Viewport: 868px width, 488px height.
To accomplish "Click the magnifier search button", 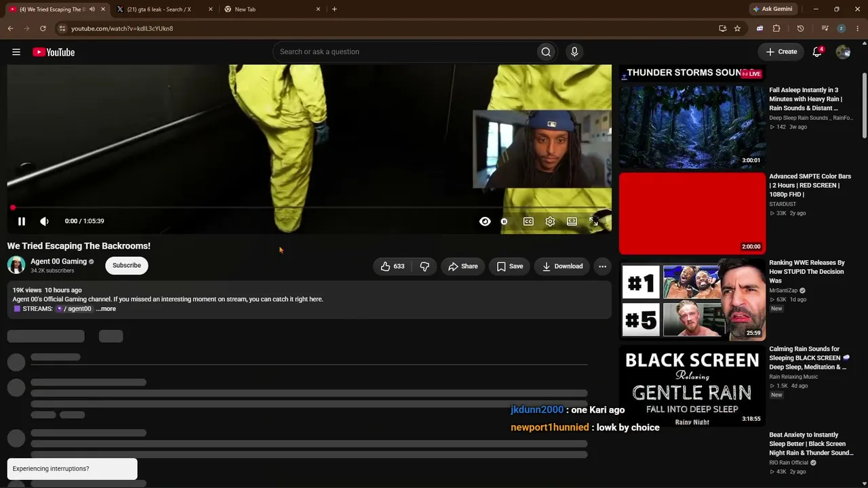I will point(546,52).
